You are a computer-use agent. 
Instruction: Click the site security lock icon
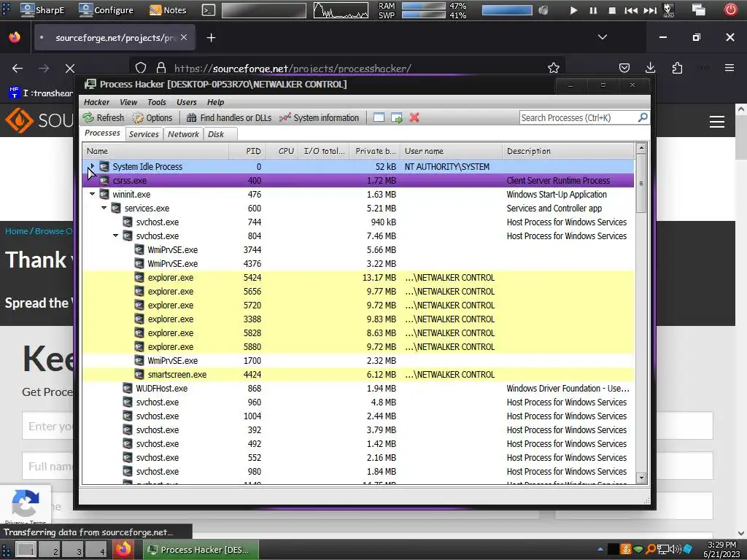[x=161, y=68]
